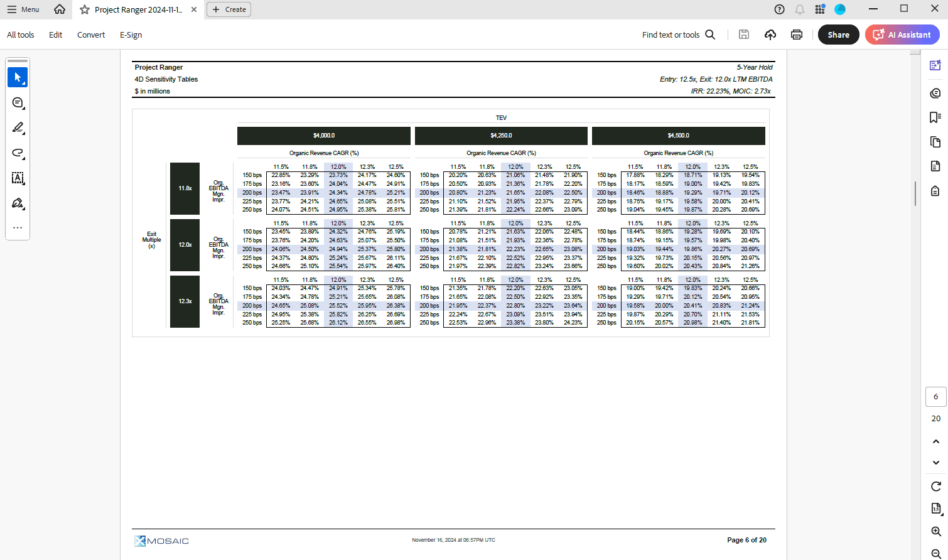Save the PDF file
Screen dimensions: 948x560
pos(743,35)
